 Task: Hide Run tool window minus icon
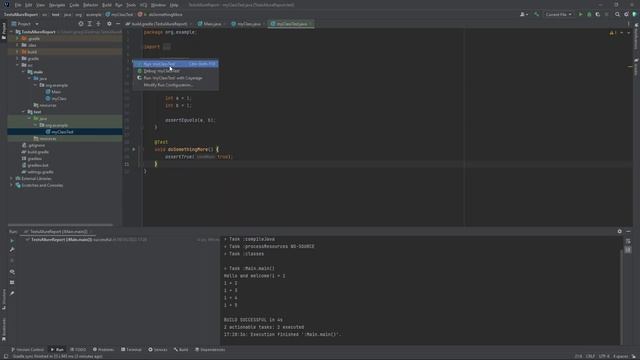(x=628, y=231)
